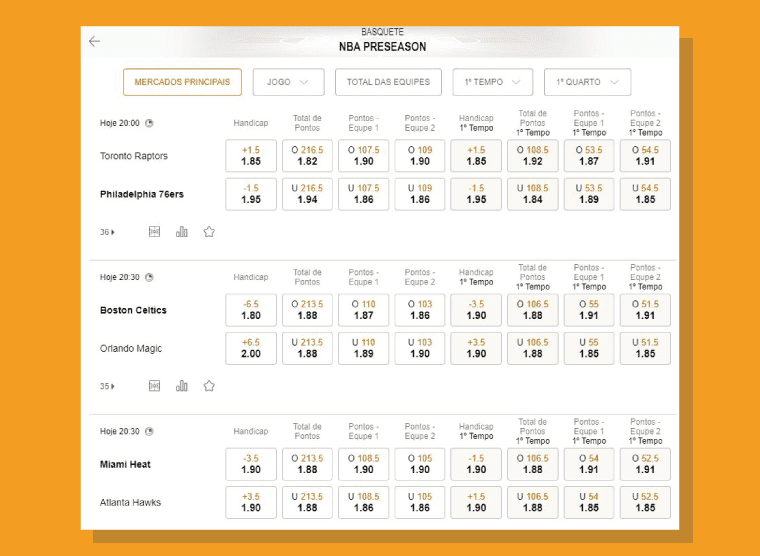Bet Over 106.5 first-half in Celtics game
The width and height of the screenshot is (760, 556).
coord(533,310)
